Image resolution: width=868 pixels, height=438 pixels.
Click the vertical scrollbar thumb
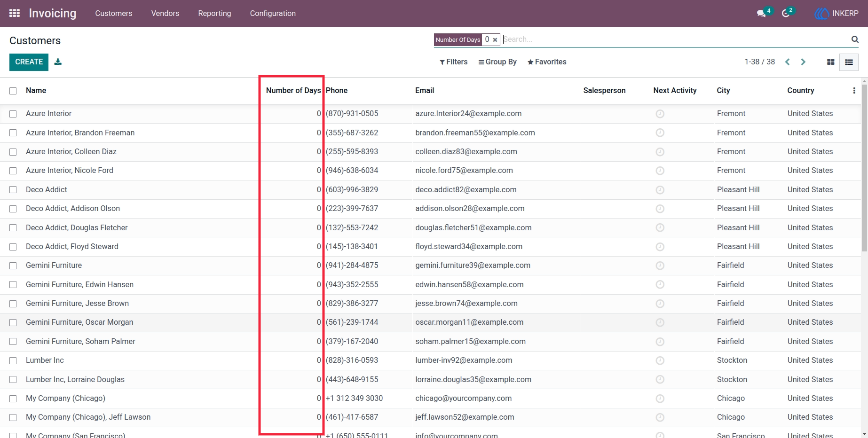tap(864, 167)
